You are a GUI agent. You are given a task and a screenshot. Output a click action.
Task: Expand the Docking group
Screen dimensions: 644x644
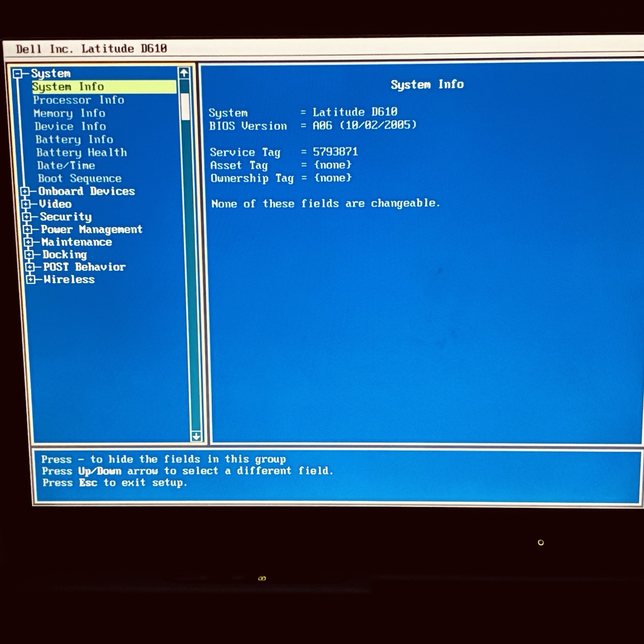pos(29,254)
